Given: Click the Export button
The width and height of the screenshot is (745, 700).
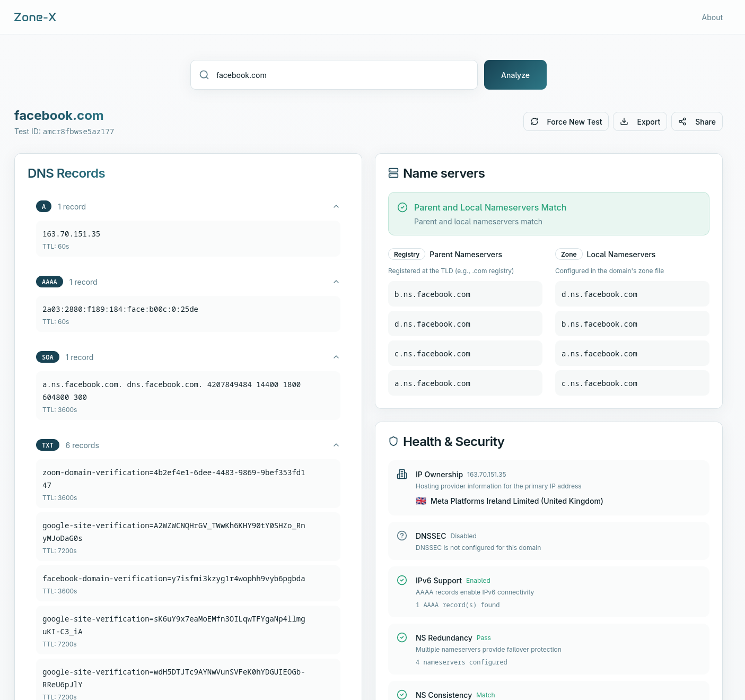Looking at the screenshot, I should tap(640, 121).
